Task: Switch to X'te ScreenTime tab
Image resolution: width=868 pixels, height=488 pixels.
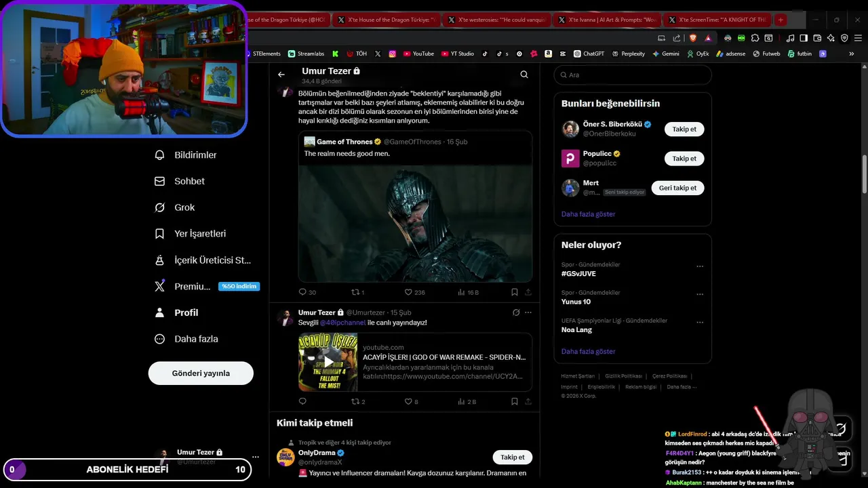Action: point(716,20)
